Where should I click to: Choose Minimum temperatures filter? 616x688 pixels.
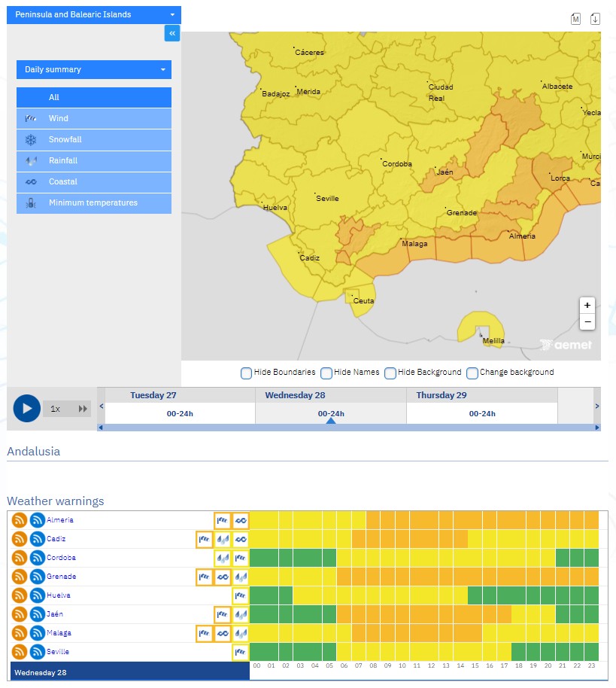(x=93, y=202)
